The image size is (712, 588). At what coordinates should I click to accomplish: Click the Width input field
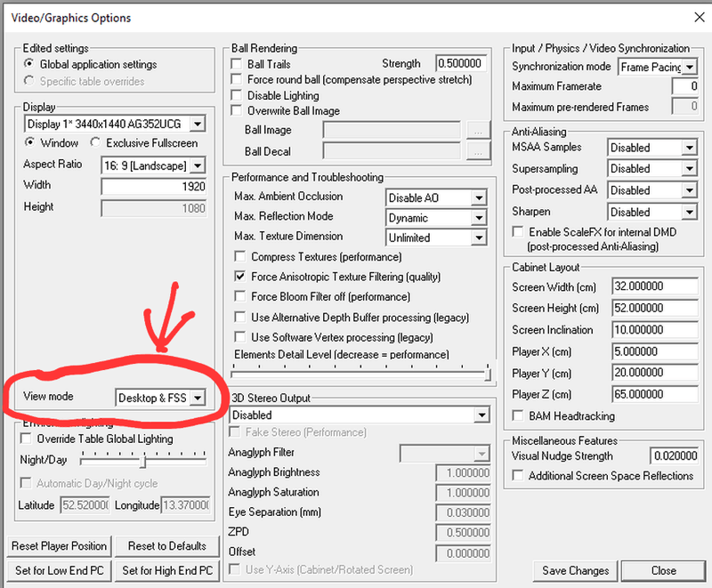pos(154,187)
